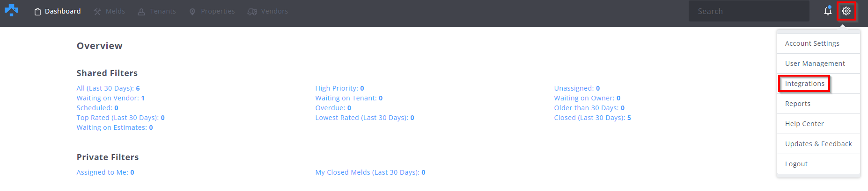Select Help Center menu item
This screenshot has width=868, height=191.
(x=804, y=124)
